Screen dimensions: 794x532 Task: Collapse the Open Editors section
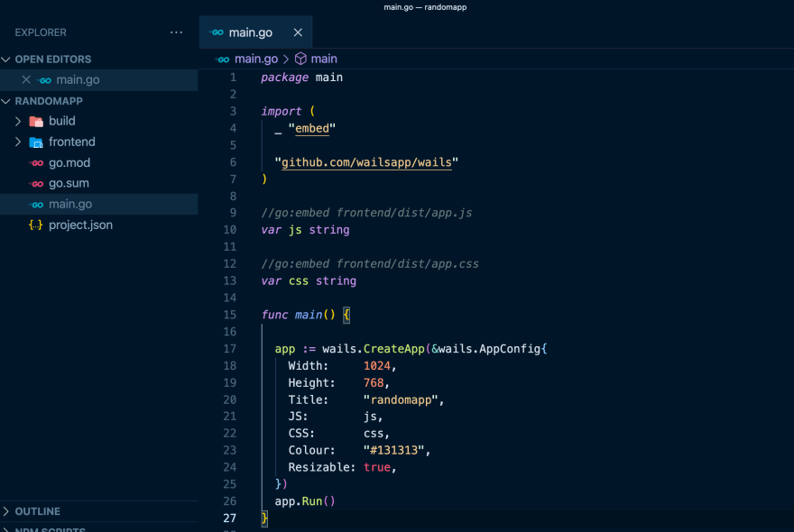pos(6,60)
